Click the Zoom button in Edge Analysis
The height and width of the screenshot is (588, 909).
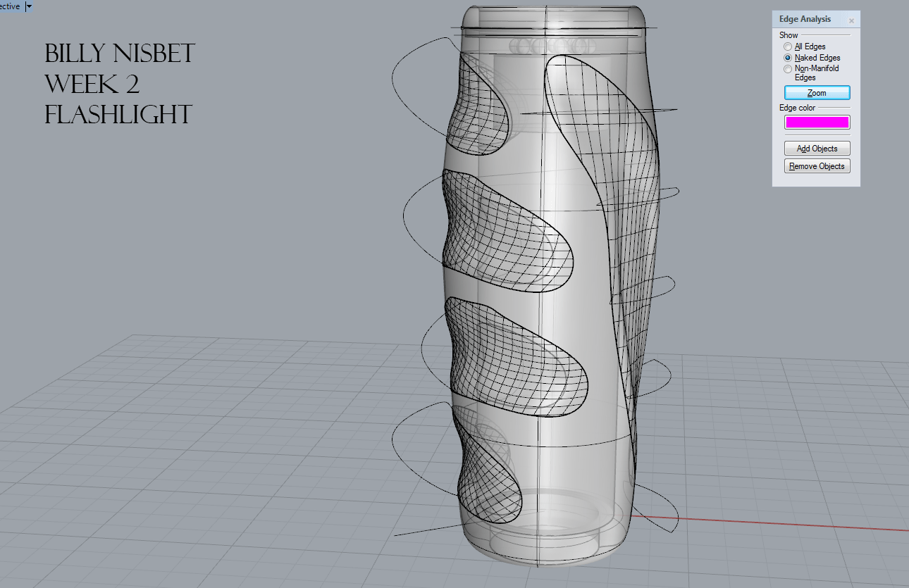[x=817, y=93]
